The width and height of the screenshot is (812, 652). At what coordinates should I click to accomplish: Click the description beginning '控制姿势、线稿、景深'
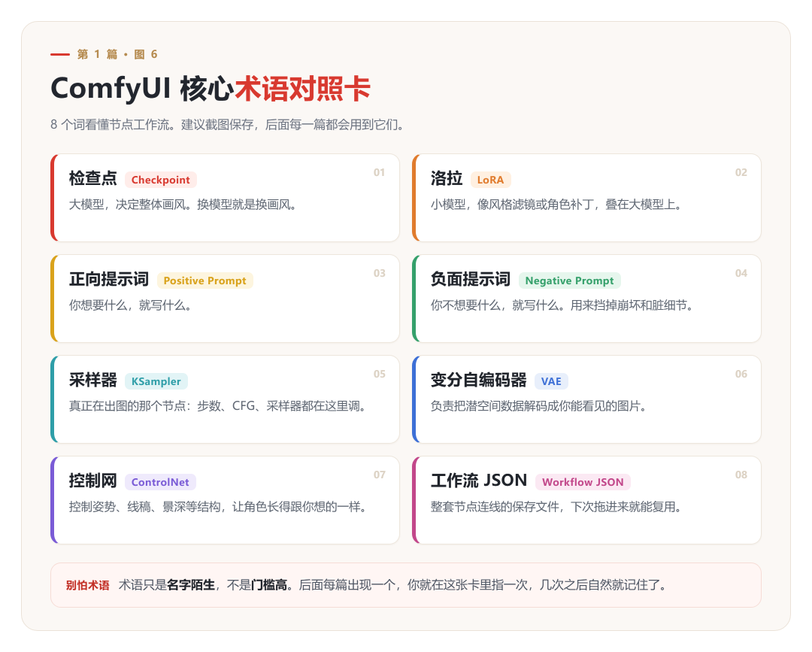coord(217,507)
